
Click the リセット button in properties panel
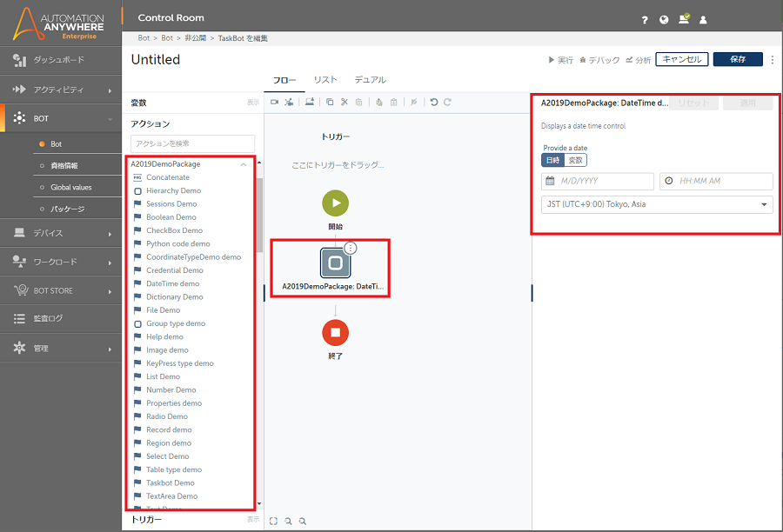(x=693, y=103)
